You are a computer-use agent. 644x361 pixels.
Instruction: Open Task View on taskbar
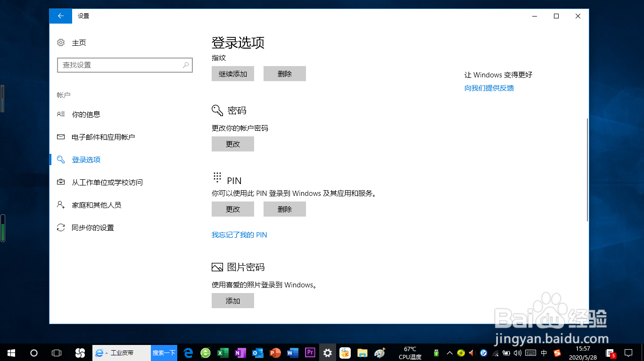pyautogui.click(x=56, y=353)
